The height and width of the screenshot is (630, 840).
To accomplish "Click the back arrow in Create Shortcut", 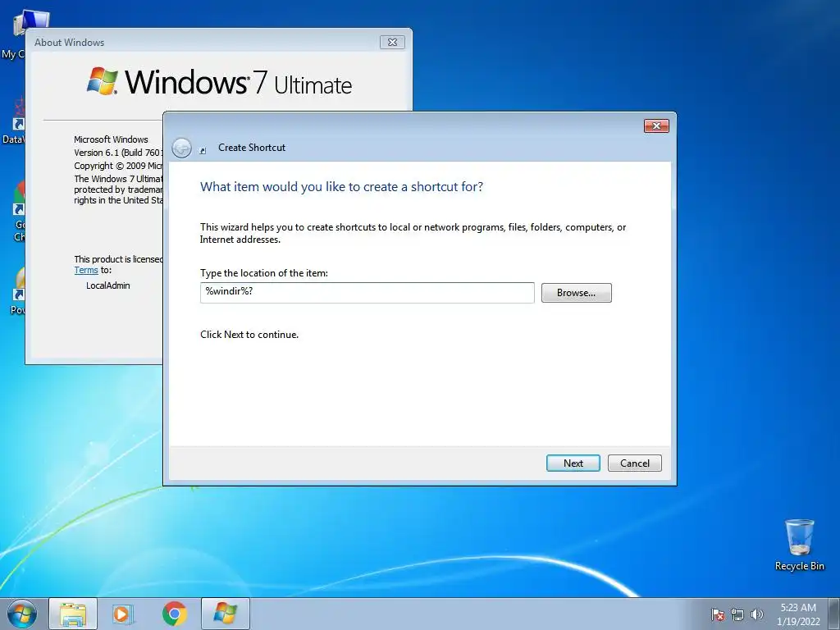I will coord(181,148).
